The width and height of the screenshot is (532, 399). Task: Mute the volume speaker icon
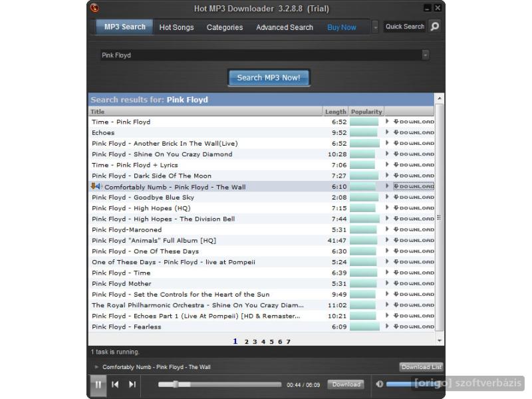[x=379, y=384]
